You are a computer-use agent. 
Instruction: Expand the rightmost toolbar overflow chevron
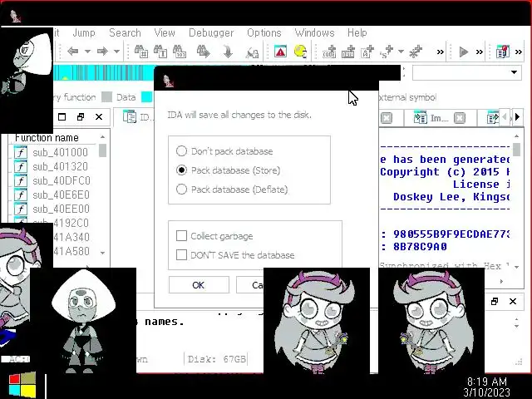518,52
